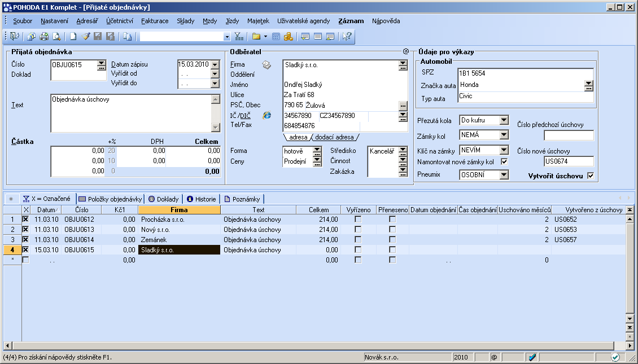Click the Forma field selection button
Screen dimensions: 638x364
coord(317,151)
